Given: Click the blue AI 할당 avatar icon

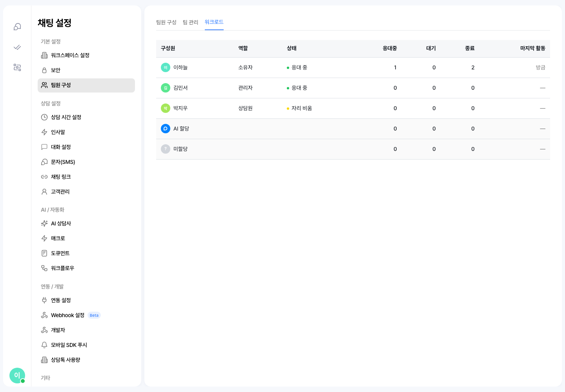Looking at the screenshot, I should point(166,129).
